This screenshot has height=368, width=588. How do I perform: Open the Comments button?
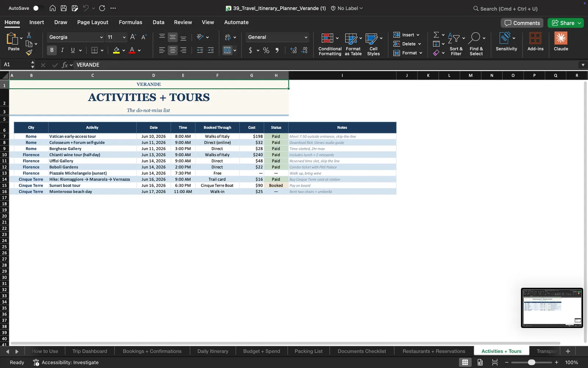pos(522,23)
